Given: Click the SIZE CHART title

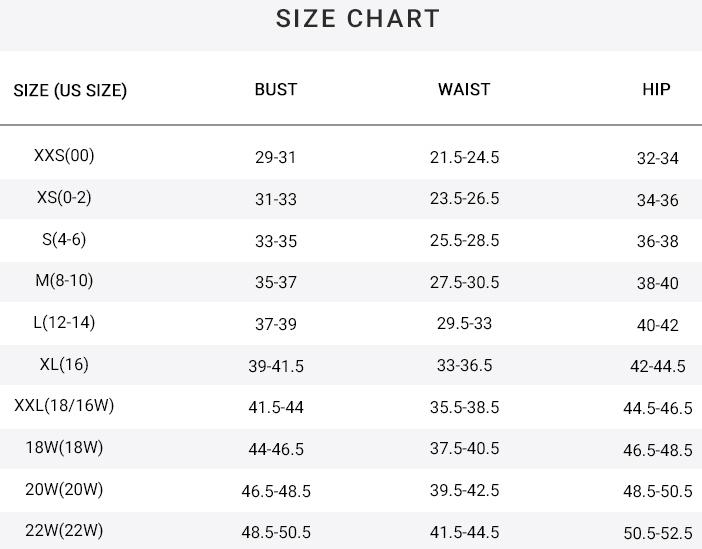Looking at the screenshot, I should tap(358, 19).
